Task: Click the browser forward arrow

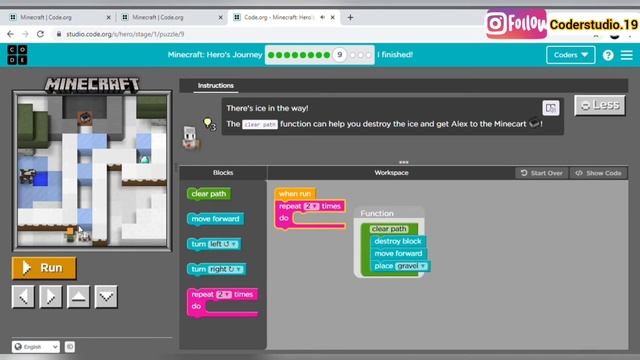Action: point(25,34)
